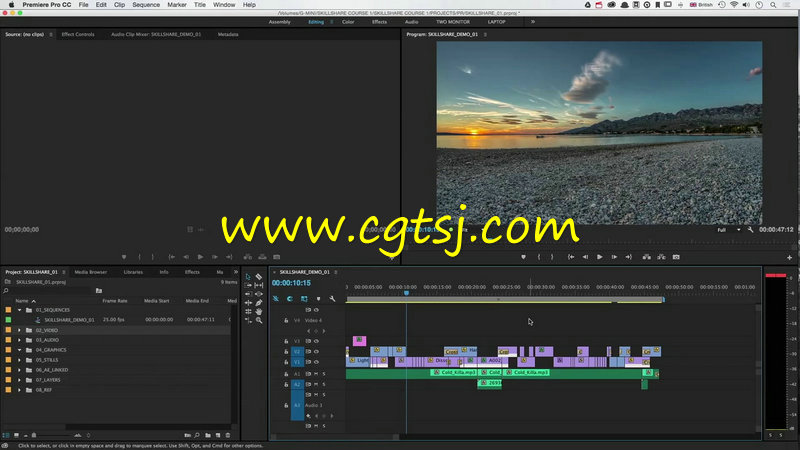This screenshot has width=800, height=450.
Task: Open the Button Editor plus icon
Action: click(x=789, y=258)
